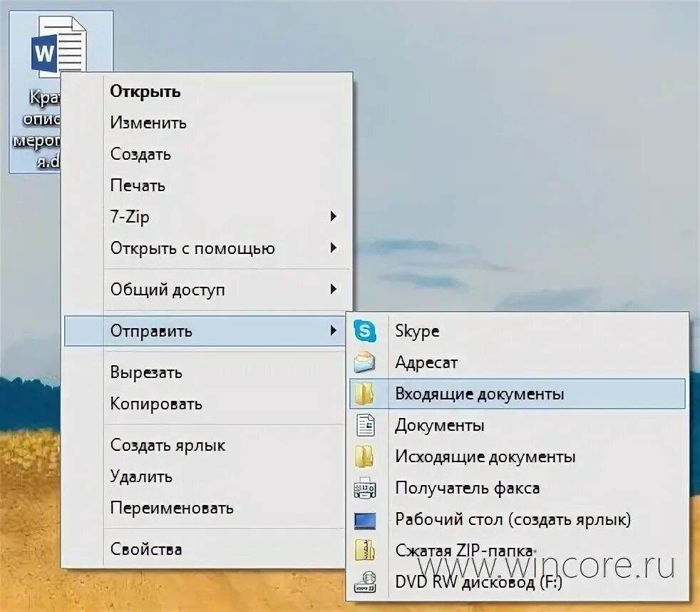Click the fax machine icon beside Получатель факса
This screenshot has width=700, height=612.
coord(365,488)
